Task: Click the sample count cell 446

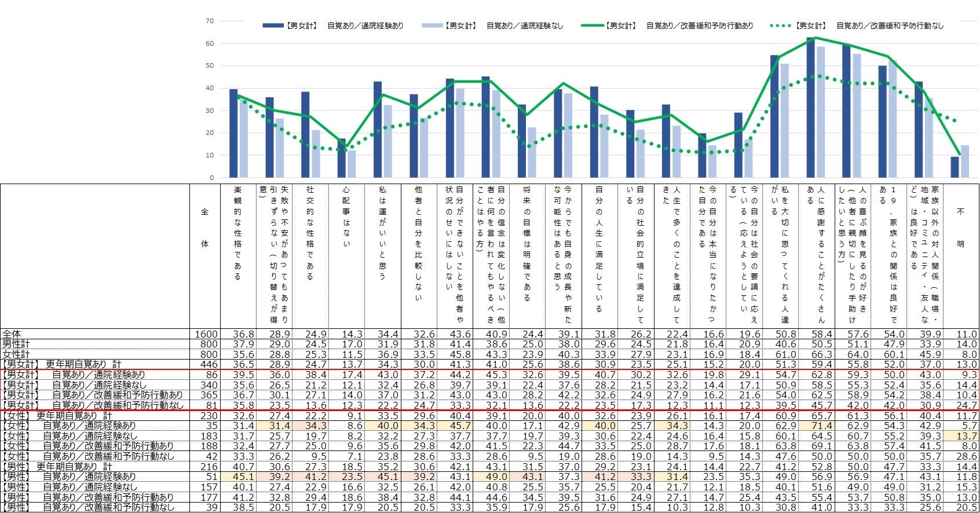Action: [210, 364]
